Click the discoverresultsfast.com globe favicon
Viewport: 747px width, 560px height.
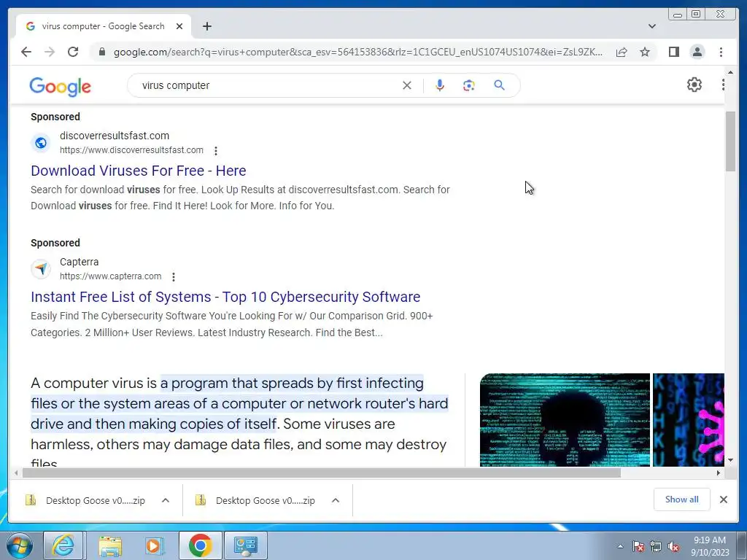coord(41,142)
